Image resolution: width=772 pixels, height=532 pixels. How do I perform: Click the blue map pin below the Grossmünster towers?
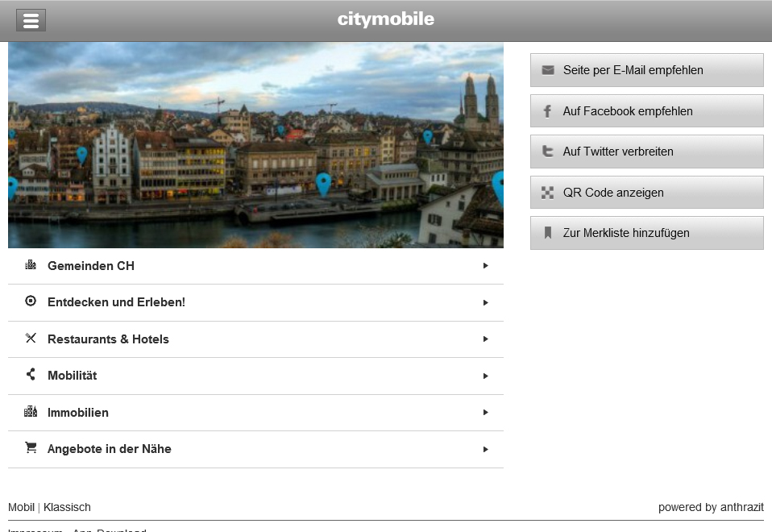click(428, 137)
